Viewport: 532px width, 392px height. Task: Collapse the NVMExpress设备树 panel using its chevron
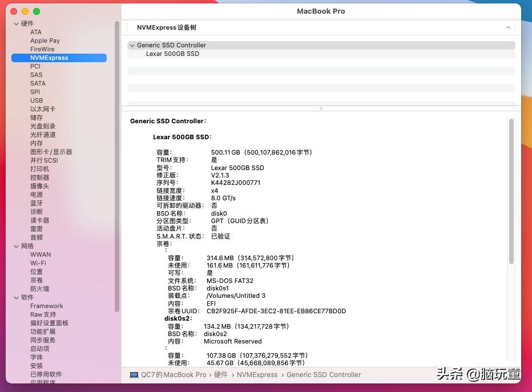507,27
